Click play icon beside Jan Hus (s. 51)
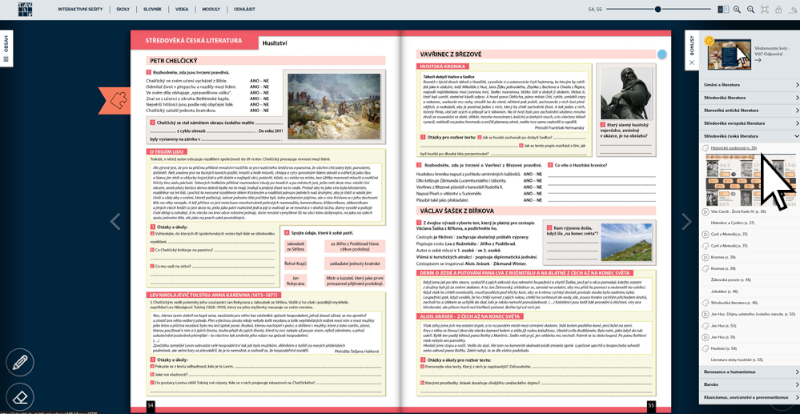This screenshot has width=800, height=414. tap(706, 337)
